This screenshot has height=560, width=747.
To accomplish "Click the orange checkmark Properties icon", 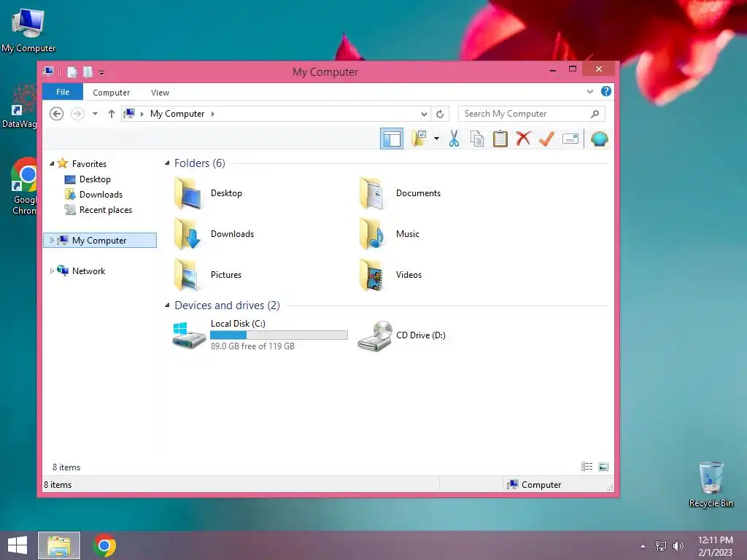I will click(x=546, y=139).
